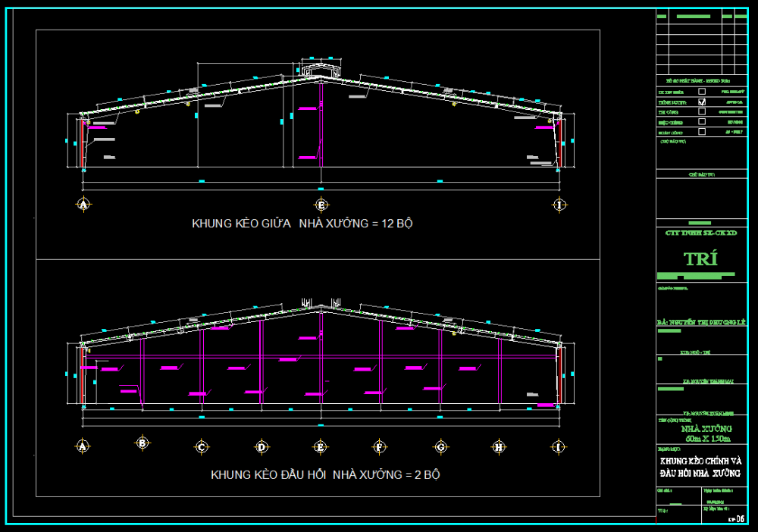Select the magenta horizontal tie beam in the gable frame

click(x=321, y=357)
